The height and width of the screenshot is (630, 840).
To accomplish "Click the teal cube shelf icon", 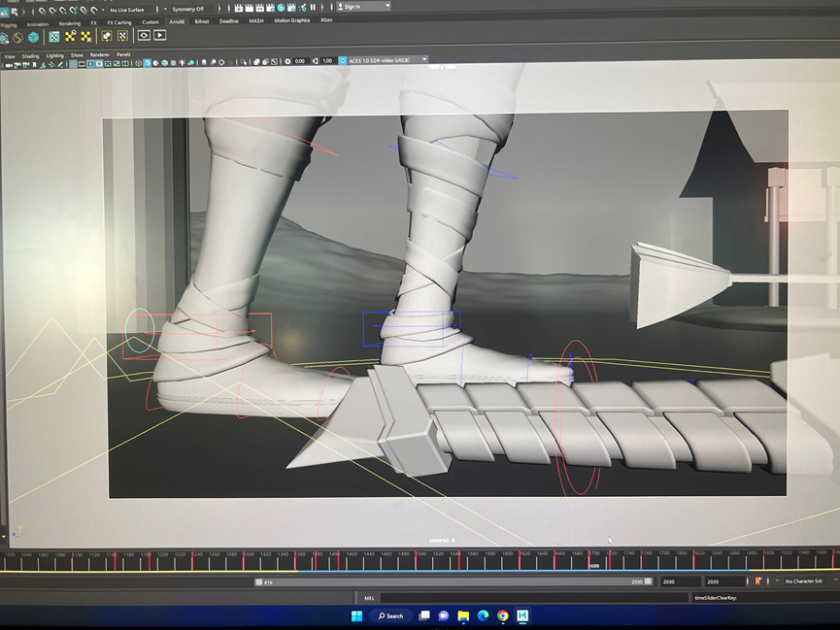I will point(33,37).
